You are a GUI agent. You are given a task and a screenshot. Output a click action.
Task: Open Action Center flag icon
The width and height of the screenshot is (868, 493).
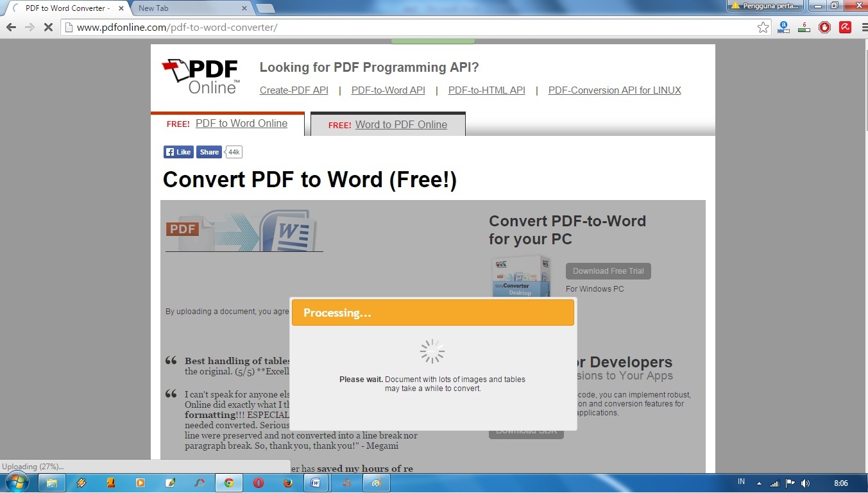[x=790, y=483]
